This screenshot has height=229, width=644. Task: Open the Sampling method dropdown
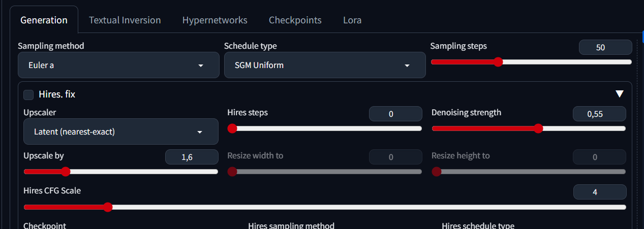118,66
